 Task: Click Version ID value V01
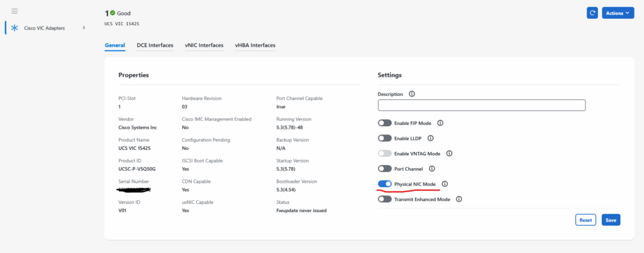pos(122,210)
